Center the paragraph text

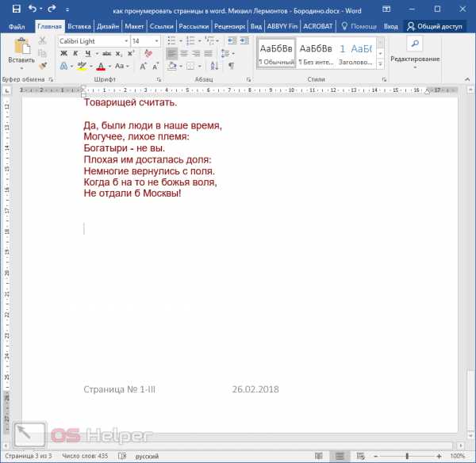click(184, 54)
